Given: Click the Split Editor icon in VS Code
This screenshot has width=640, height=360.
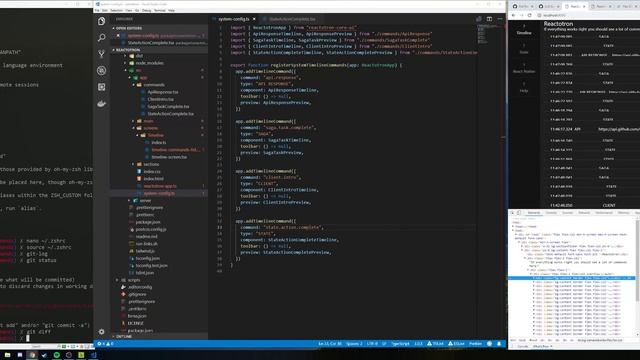Looking at the screenshot, I should click(x=489, y=19).
